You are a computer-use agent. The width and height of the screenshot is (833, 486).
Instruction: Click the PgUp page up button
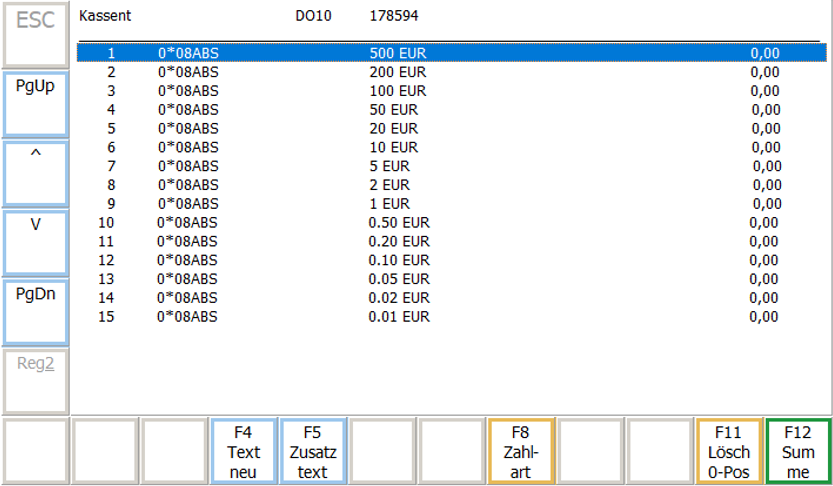pyautogui.click(x=35, y=103)
